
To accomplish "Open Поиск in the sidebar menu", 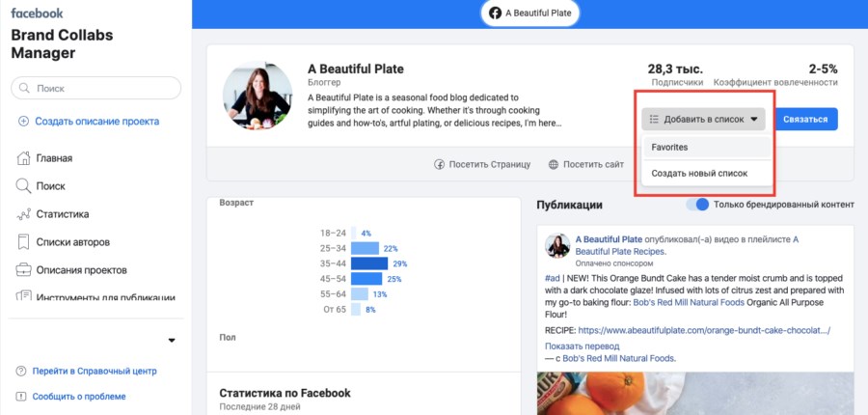I will coord(50,186).
